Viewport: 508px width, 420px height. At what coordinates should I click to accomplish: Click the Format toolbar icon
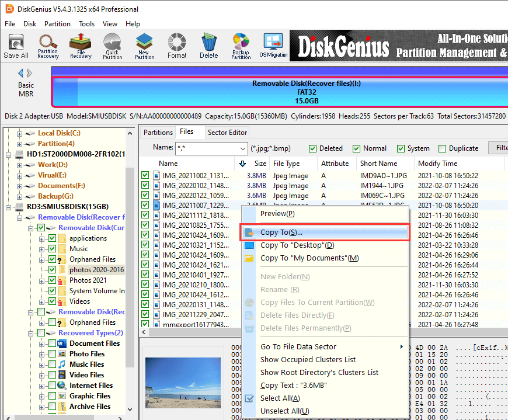[177, 46]
